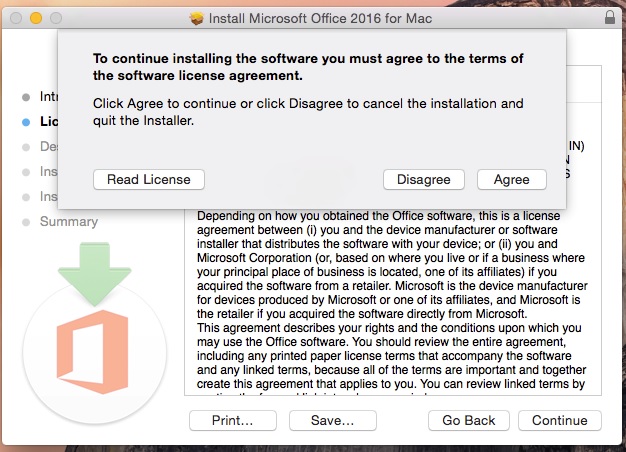This screenshot has width=626, height=452.
Task: Select the Summary step in sidebar
Action: point(69,222)
